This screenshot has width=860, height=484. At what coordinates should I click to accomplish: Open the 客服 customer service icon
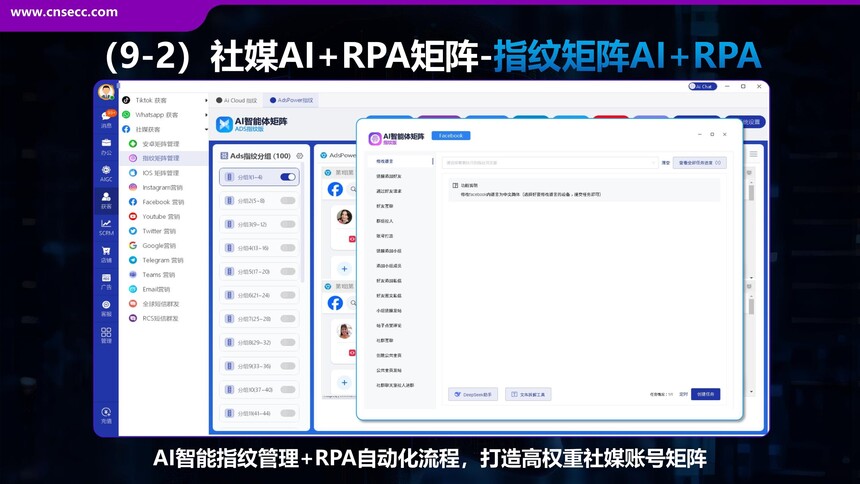point(106,308)
